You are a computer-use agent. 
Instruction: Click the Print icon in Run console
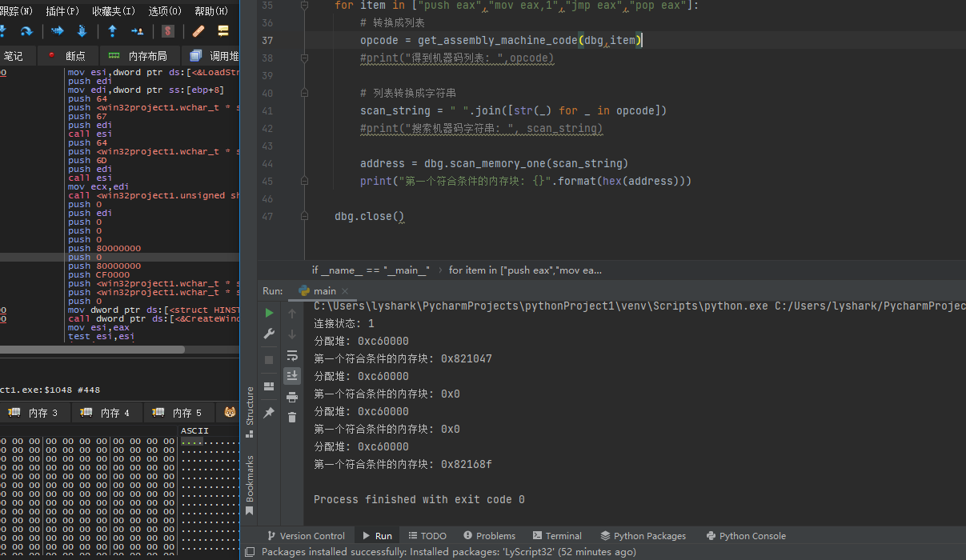(292, 397)
